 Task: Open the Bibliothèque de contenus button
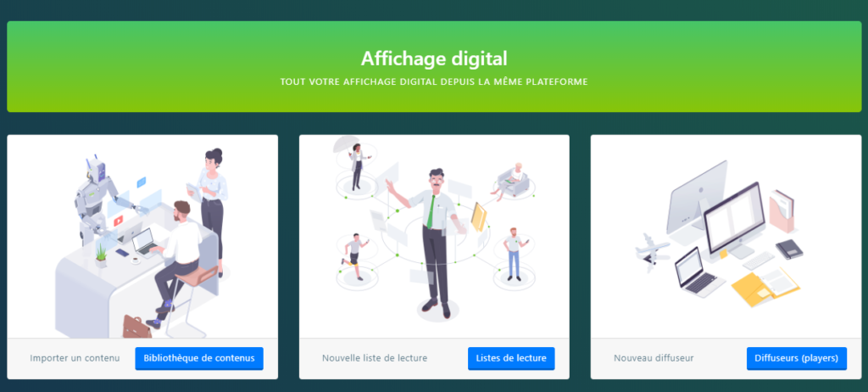point(199,358)
